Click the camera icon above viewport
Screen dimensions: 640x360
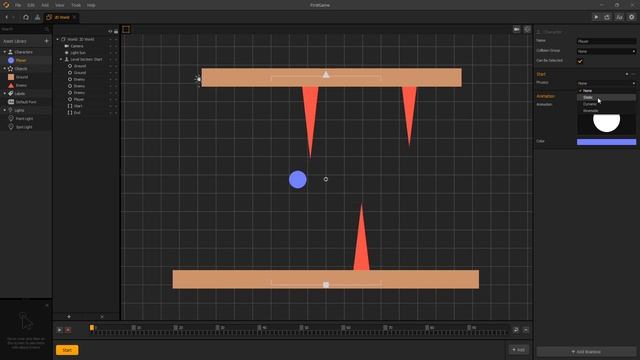(517, 29)
